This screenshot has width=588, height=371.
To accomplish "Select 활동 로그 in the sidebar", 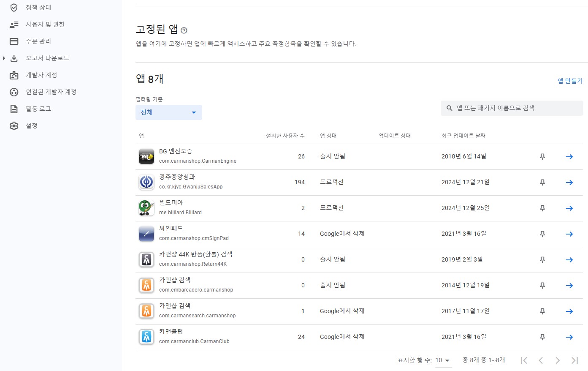I will (38, 109).
